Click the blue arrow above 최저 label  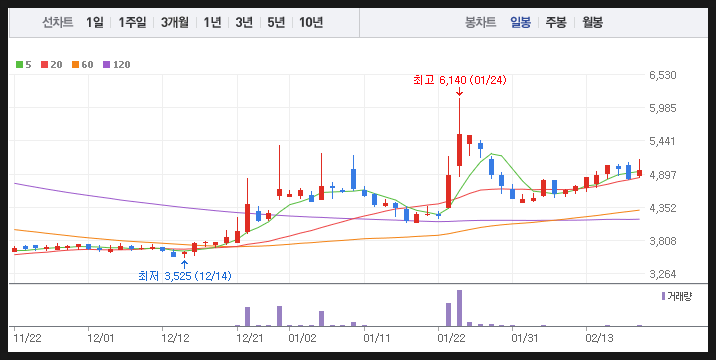(184, 265)
